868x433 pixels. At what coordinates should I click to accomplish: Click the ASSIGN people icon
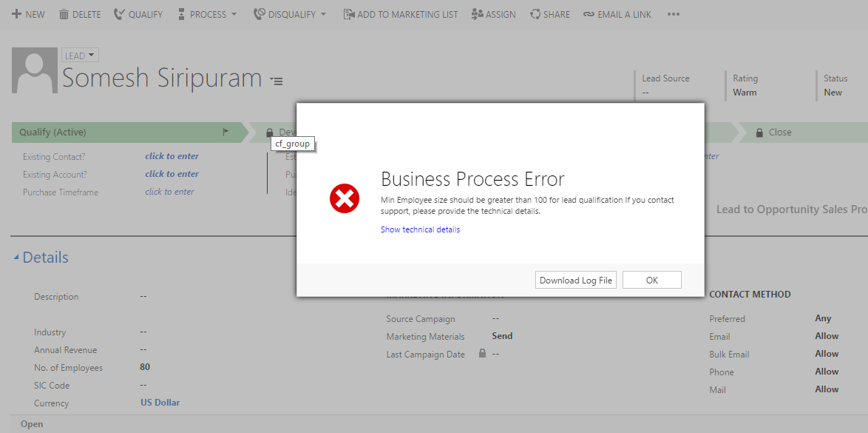(477, 14)
